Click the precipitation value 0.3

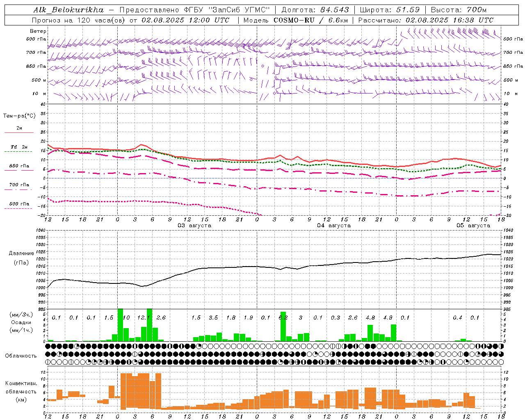tap(336, 318)
